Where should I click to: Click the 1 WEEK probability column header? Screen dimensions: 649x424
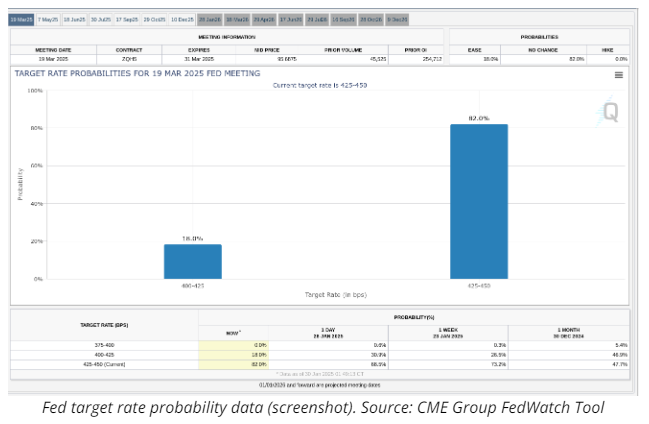448,330
